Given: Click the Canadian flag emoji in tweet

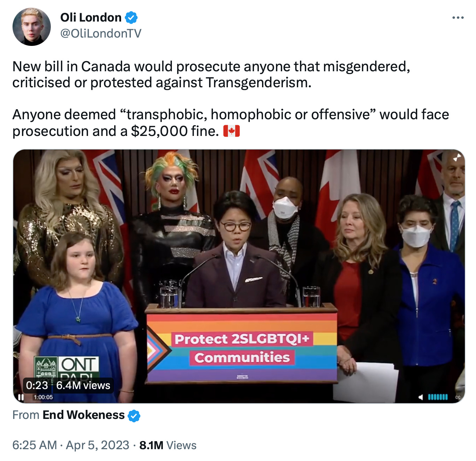Looking at the screenshot, I should pos(231,131).
